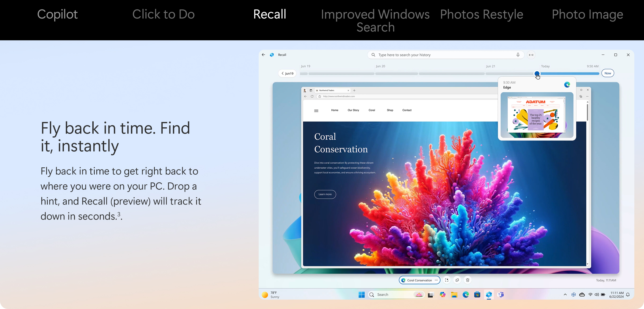Image resolution: width=644 pixels, height=309 pixels.
Task: Click the Recall icon on the taskbar
Action: pyautogui.click(x=489, y=295)
